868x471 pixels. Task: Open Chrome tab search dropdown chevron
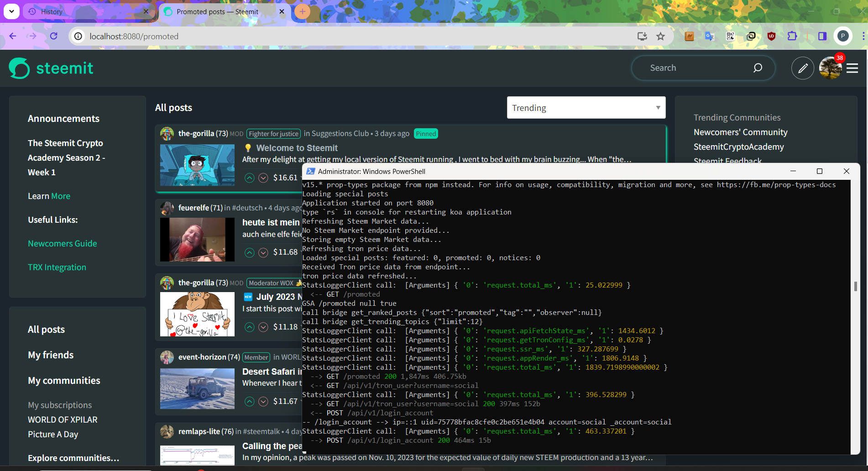(11, 11)
